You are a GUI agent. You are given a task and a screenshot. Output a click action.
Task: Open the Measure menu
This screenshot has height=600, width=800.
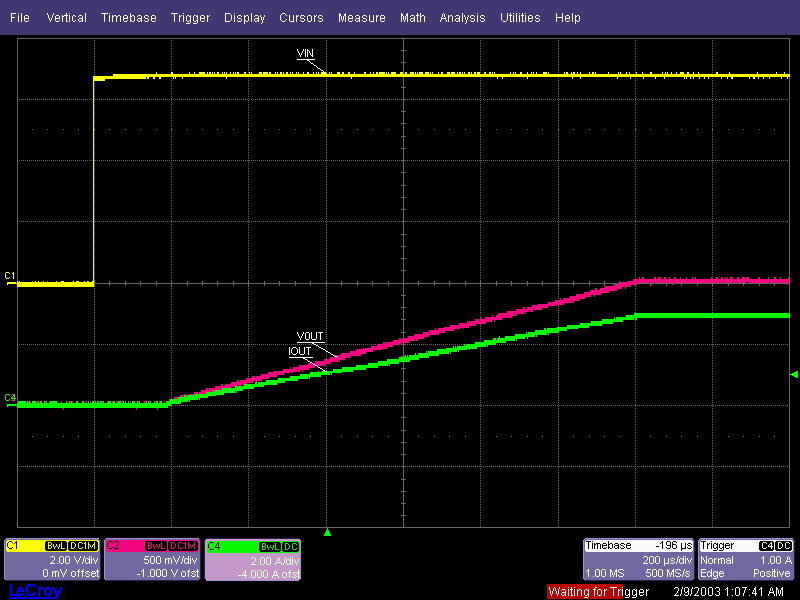click(x=362, y=18)
